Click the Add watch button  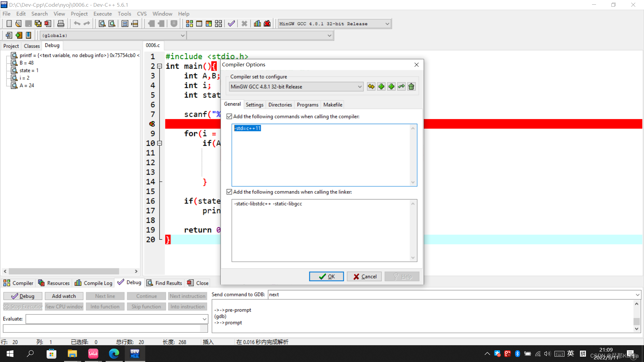pos(64,296)
